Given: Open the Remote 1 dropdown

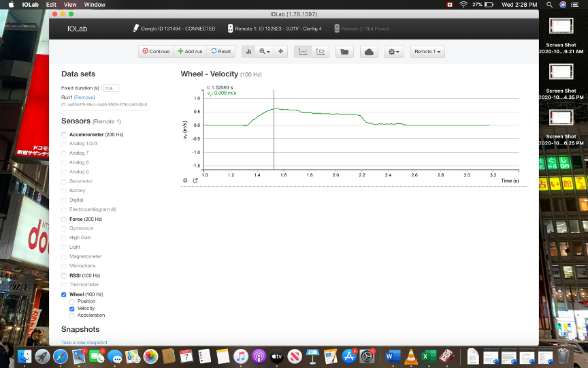Looking at the screenshot, I should pos(427,51).
